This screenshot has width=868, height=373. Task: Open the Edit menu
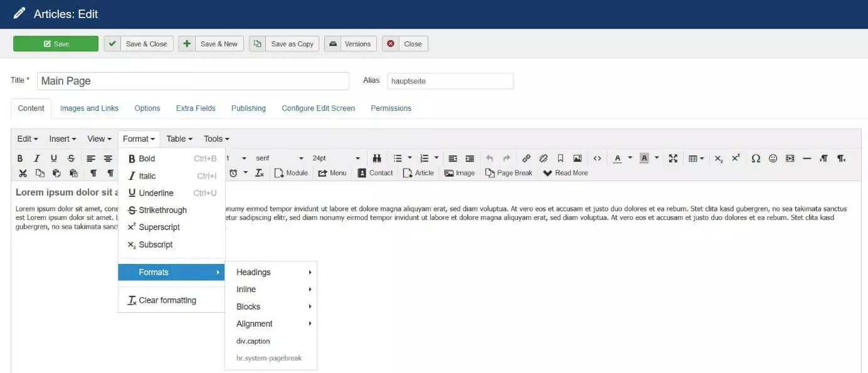[28, 139]
